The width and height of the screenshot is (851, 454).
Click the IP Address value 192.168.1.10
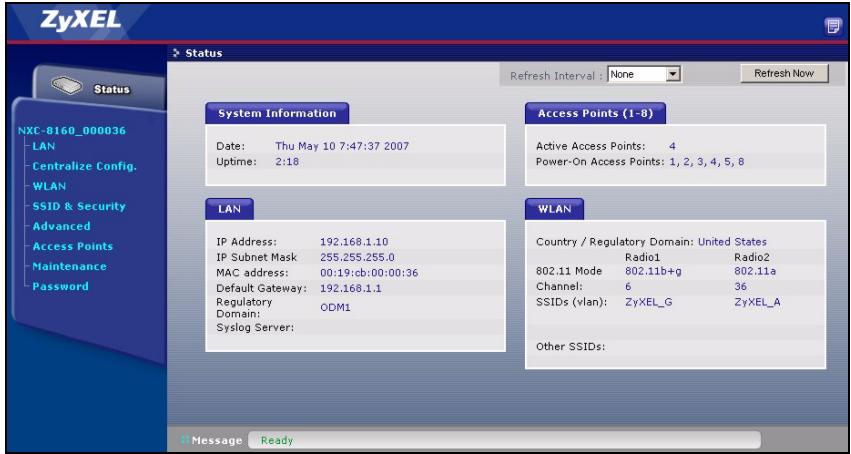354,242
